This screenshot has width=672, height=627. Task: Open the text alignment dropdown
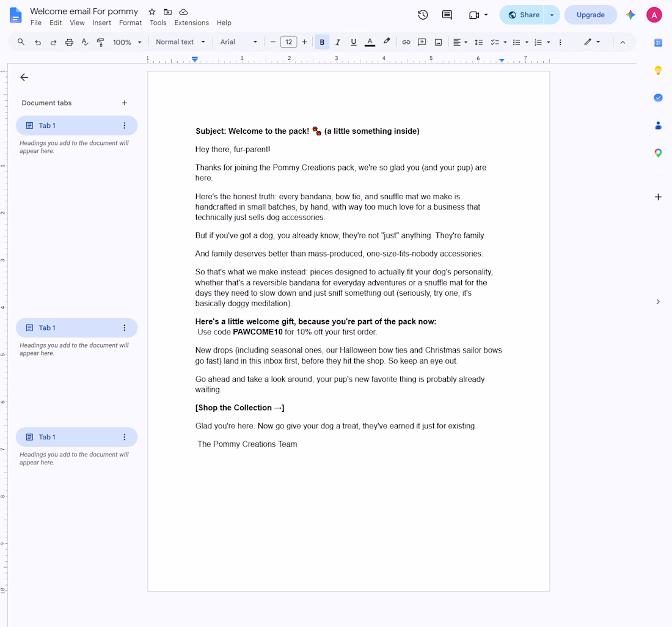(460, 42)
